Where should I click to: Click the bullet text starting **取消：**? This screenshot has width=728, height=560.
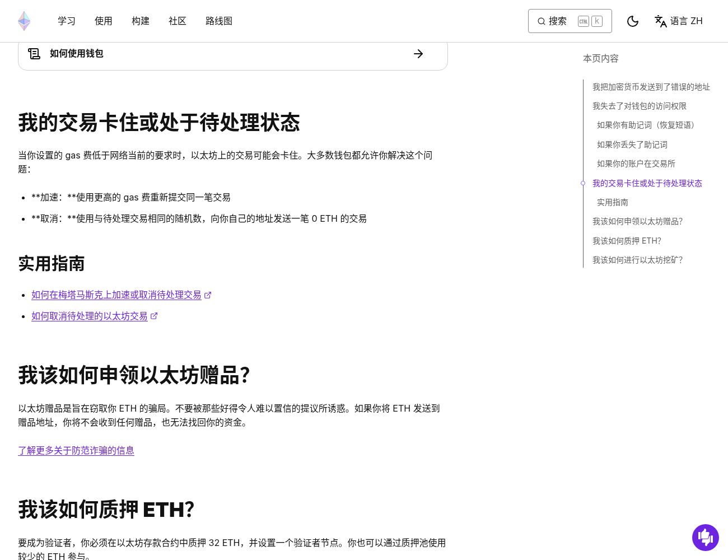[199, 218]
